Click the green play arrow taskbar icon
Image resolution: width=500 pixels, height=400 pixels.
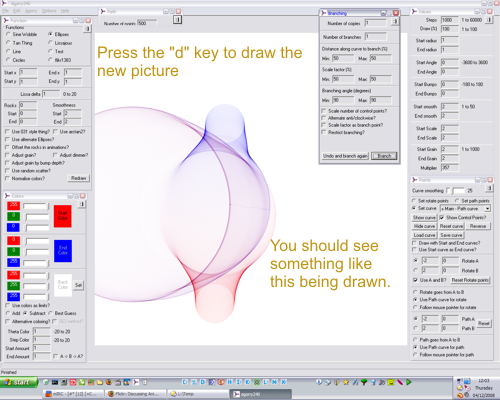409,382
